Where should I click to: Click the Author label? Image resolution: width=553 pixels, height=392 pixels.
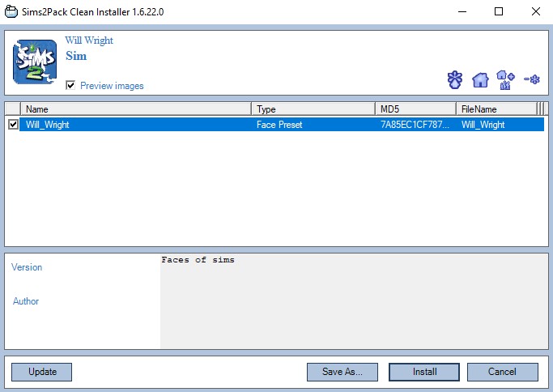[x=26, y=301]
